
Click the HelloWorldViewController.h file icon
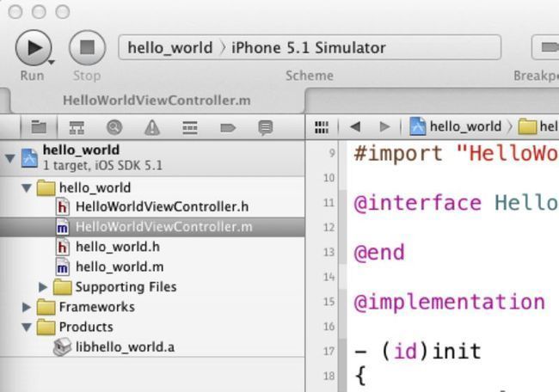pyautogui.click(x=63, y=206)
